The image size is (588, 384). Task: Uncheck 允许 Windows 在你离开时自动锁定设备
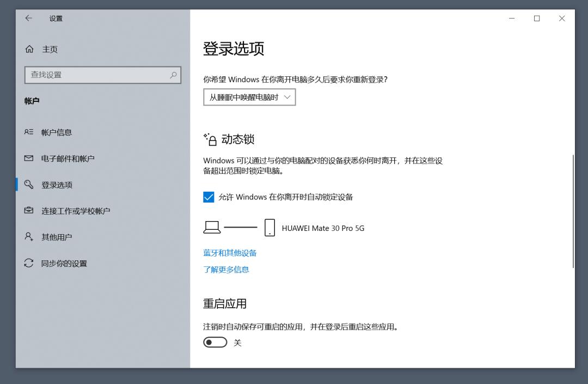point(209,197)
